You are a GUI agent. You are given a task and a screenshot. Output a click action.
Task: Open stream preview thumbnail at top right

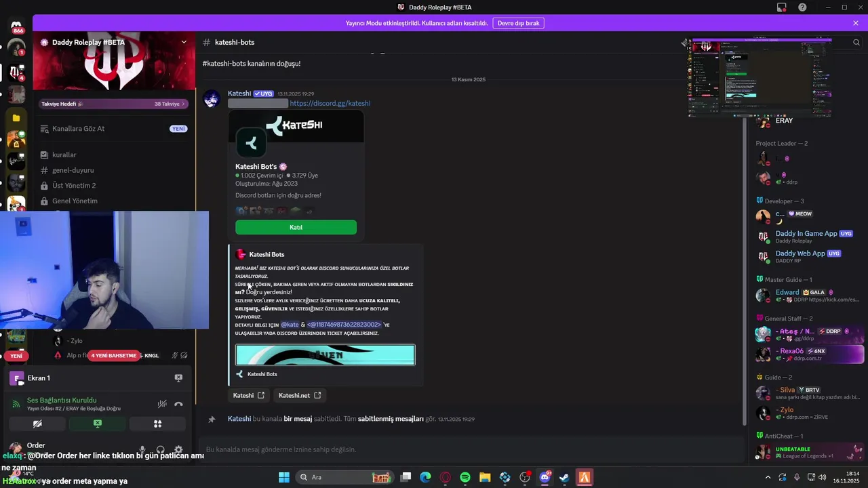(760, 77)
